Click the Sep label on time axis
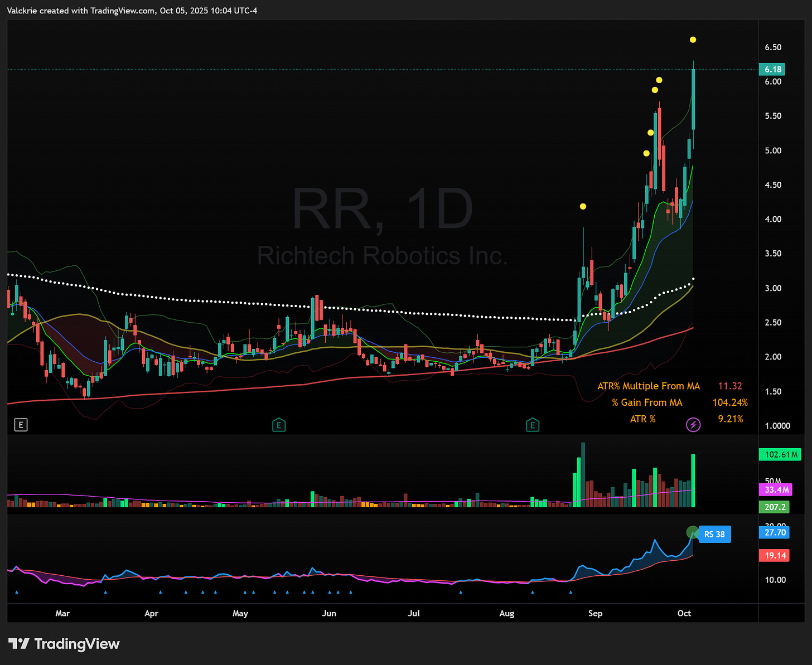This screenshot has width=812, height=665. 595,613
